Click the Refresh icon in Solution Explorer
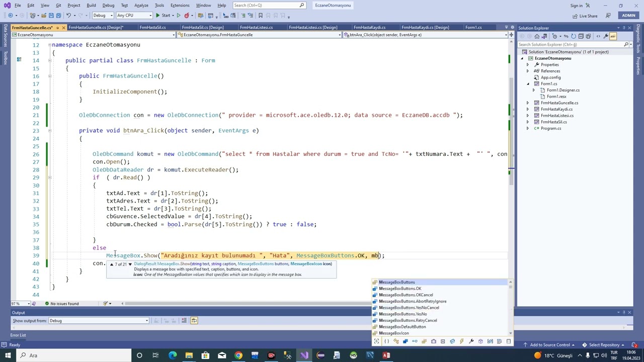The height and width of the screenshot is (362, 644). tap(574, 36)
